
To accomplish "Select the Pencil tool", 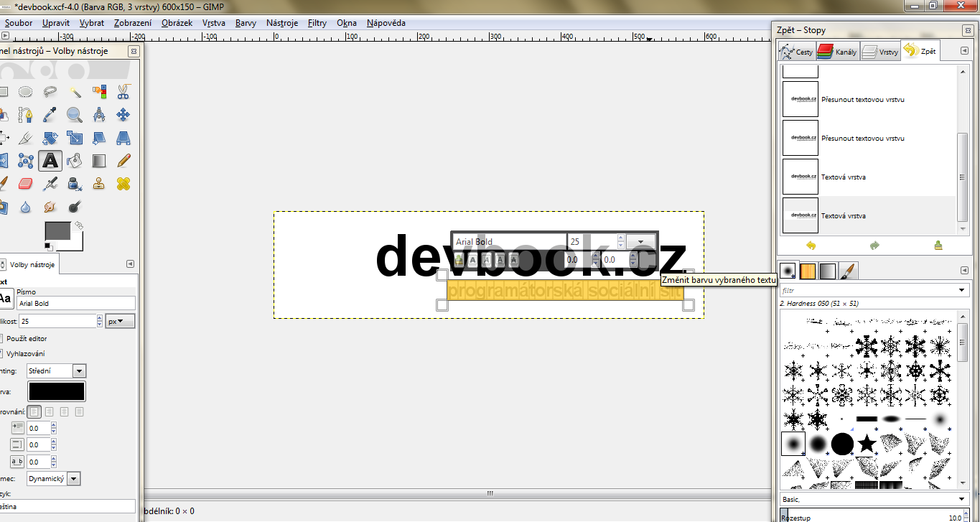I will point(123,160).
